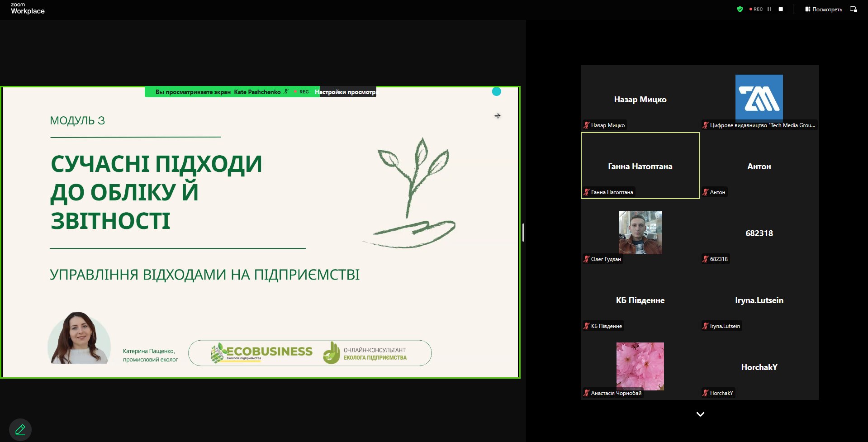Open the Посмотреть view layout menu

(x=823, y=9)
